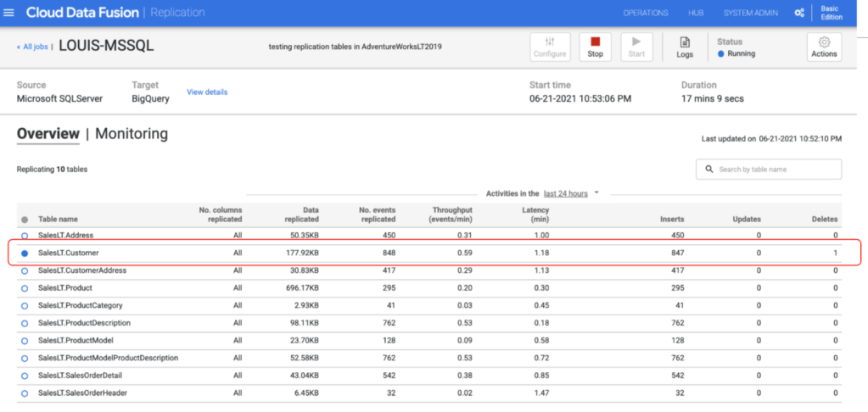Open the hamburger navigation menu

(10, 13)
